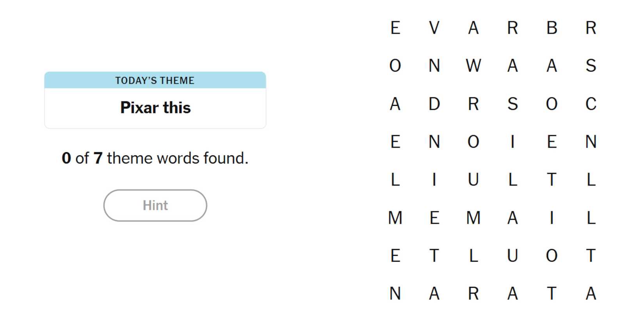Image resolution: width=644 pixels, height=322 pixels.
Task: Select the letter D in the grid
Action: tap(434, 104)
